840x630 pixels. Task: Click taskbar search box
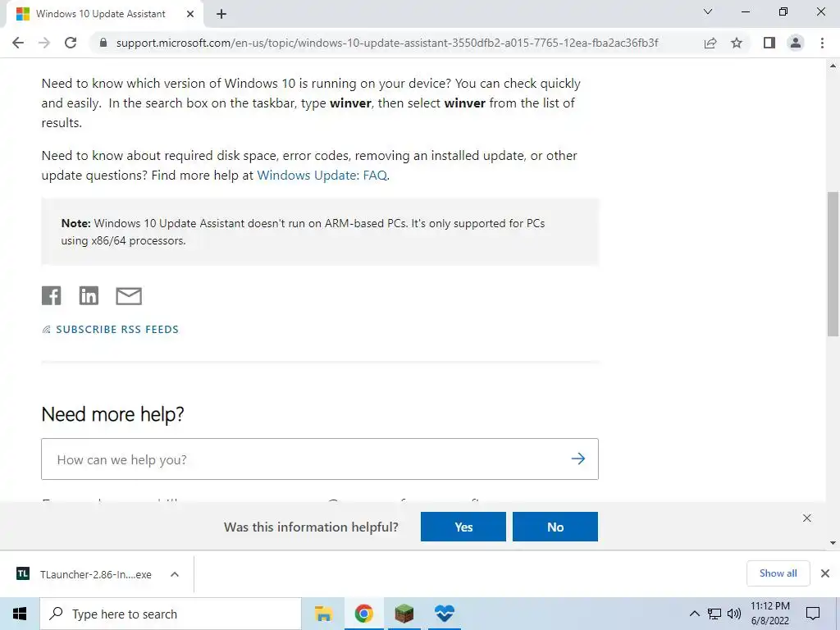click(171, 614)
